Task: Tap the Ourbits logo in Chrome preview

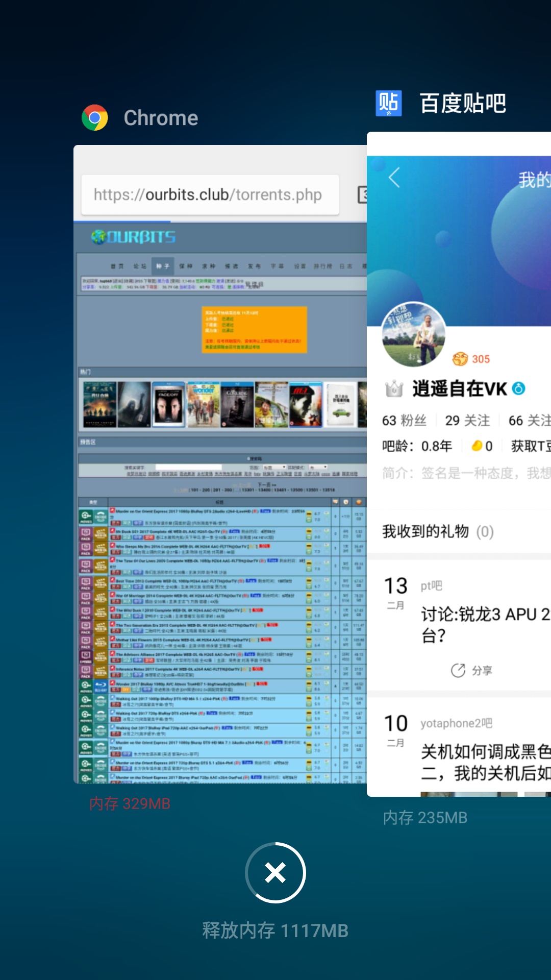Action: pos(134,237)
